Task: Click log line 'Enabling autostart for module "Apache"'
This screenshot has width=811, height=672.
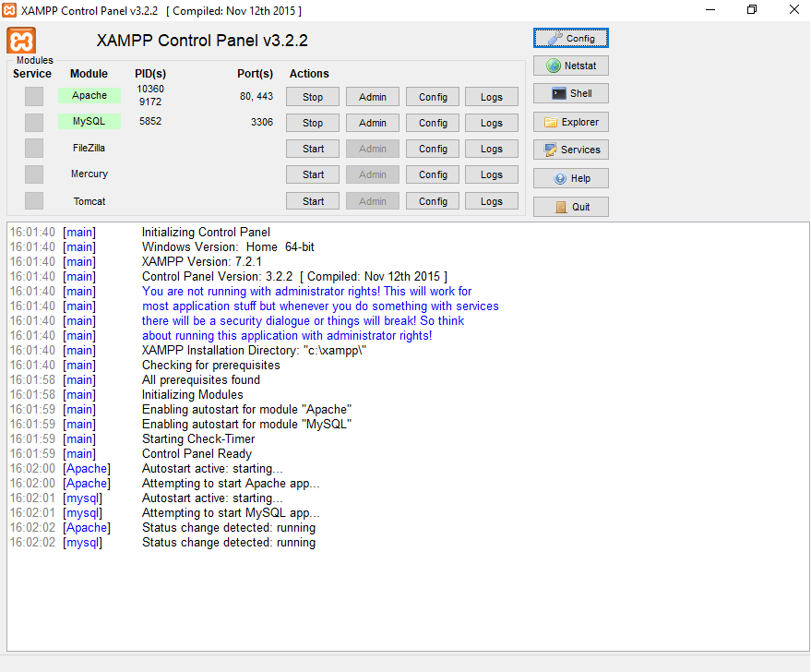Action: 246,409
